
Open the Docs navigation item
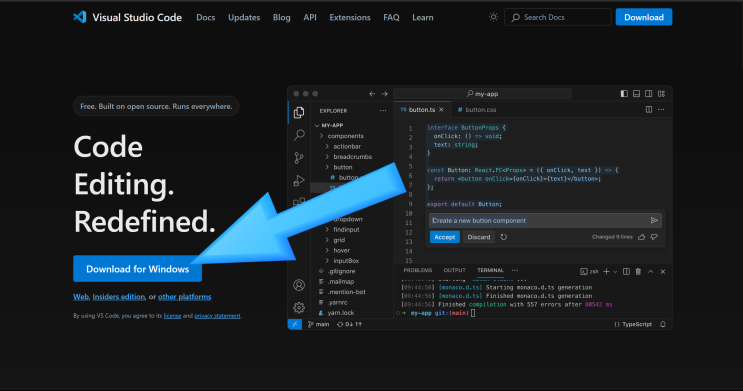[x=206, y=18]
